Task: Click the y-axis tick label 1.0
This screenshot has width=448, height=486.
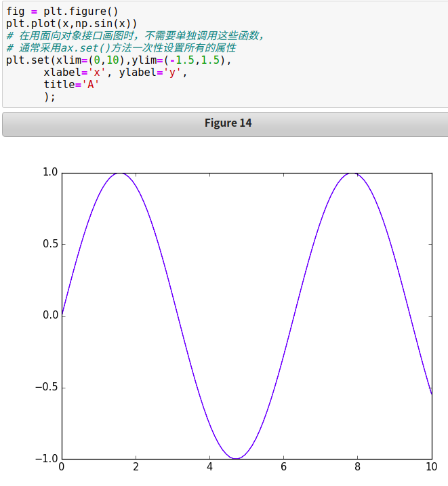Action: [50, 171]
